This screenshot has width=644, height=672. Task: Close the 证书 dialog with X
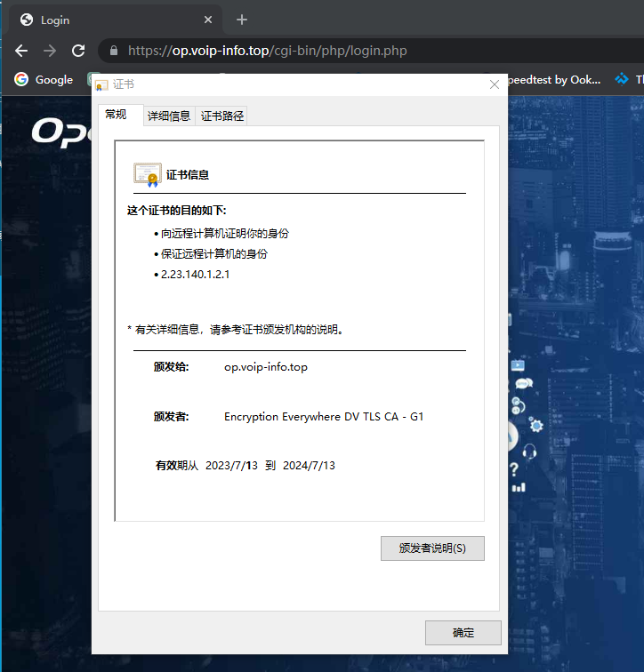tap(495, 84)
